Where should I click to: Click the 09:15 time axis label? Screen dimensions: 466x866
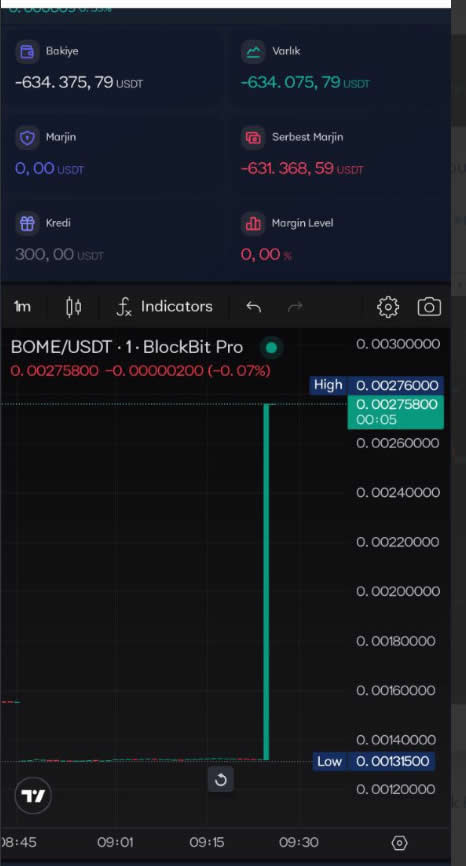(209, 843)
